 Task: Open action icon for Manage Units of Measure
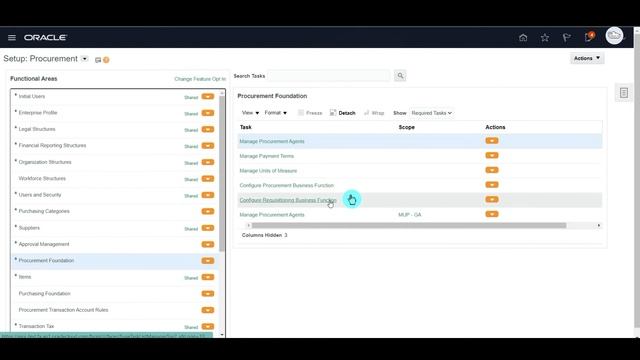pos(492,170)
